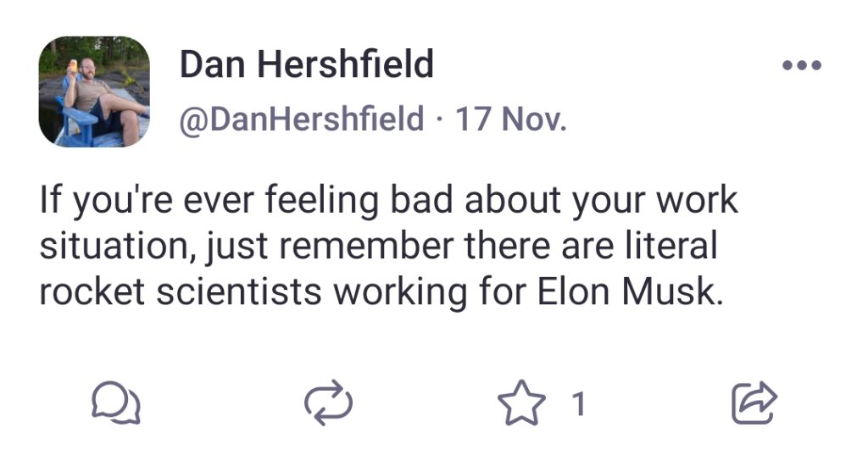
Task: Reply to Dan Hershfield's post
Action: click(115, 403)
